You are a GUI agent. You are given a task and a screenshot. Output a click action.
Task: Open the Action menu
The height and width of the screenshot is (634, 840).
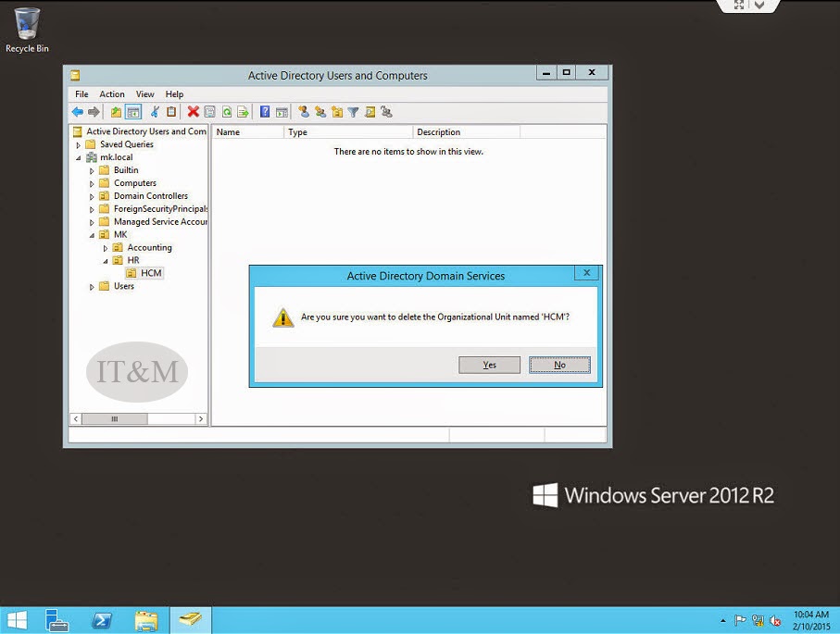click(x=112, y=93)
